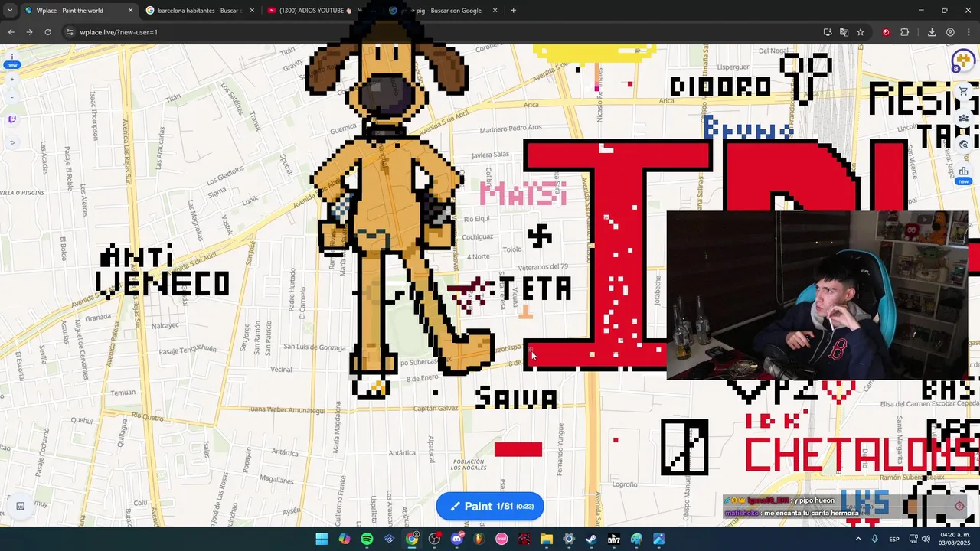
Task: Open the Extensions puzzle menu
Action: tap(904, 32)
